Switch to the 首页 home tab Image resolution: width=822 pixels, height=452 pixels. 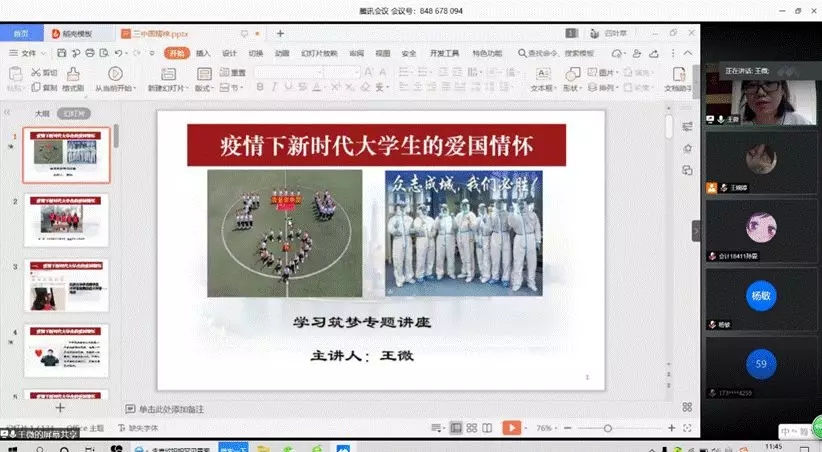[x=21, y=33]
